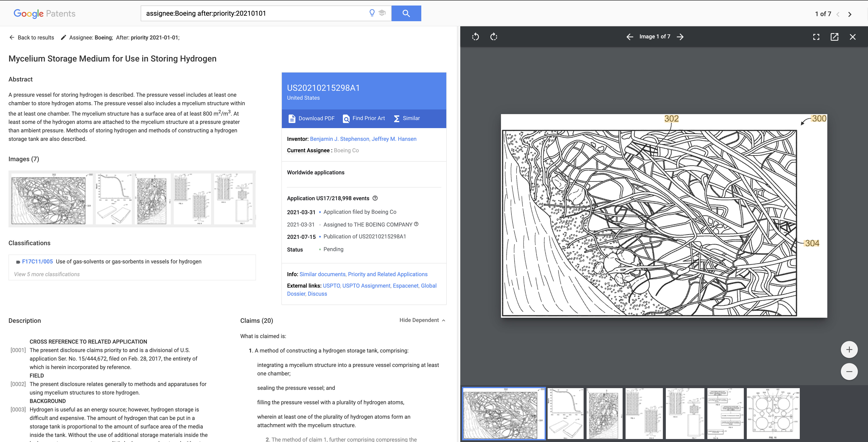Open Similar documents link

pos(323,274)
